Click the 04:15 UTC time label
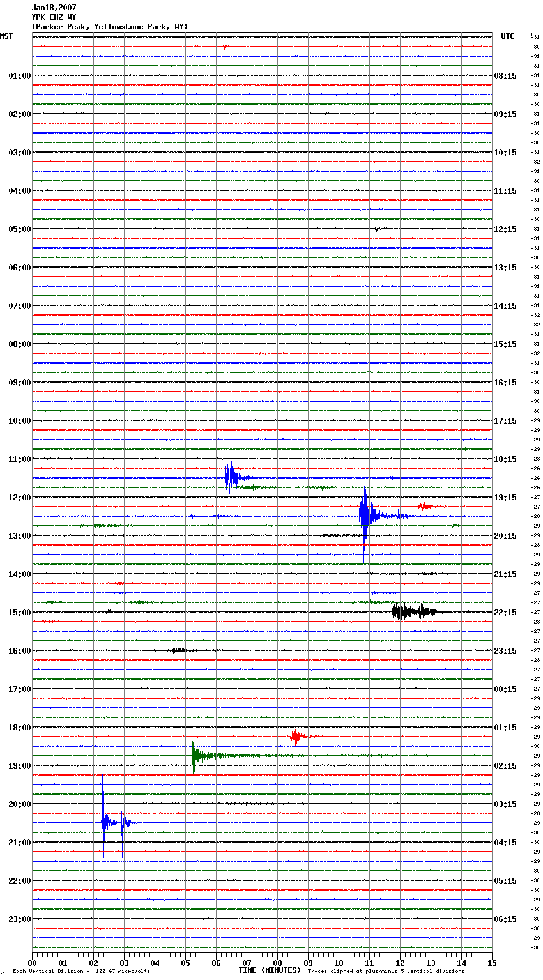The height and width of the screenshot is (980, 543). tap(505, 843)
